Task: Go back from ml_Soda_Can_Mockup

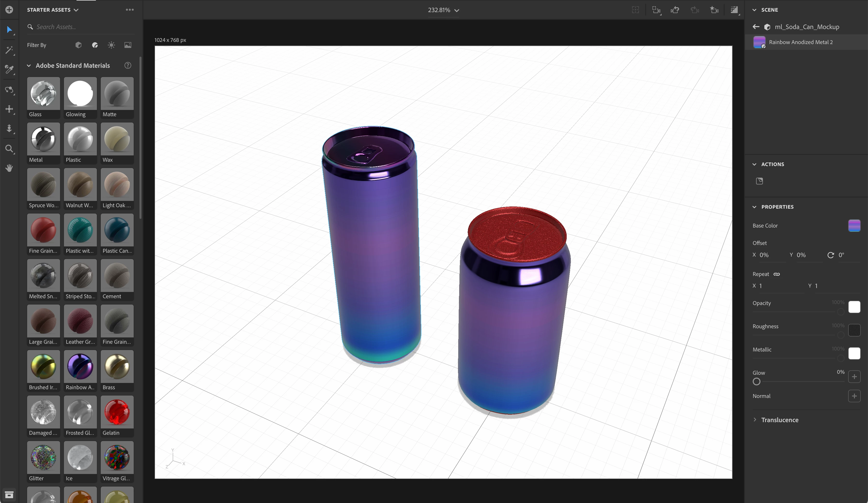Action: click(x=756, y=27)
